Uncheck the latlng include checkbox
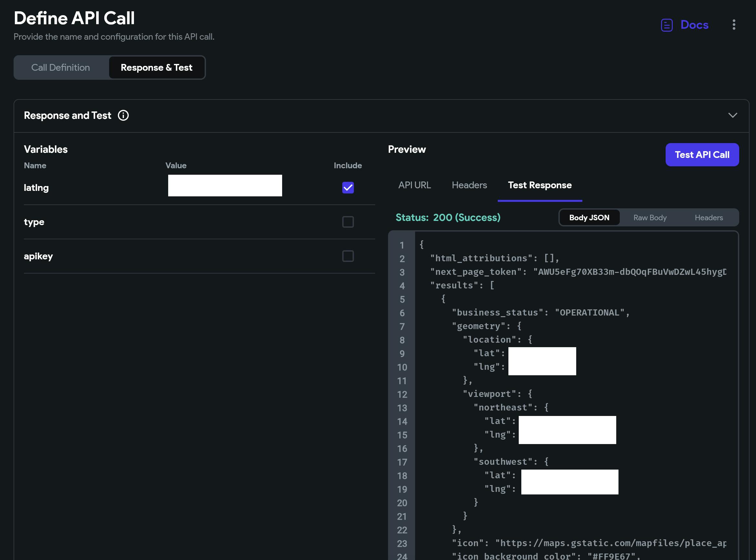 348,187
